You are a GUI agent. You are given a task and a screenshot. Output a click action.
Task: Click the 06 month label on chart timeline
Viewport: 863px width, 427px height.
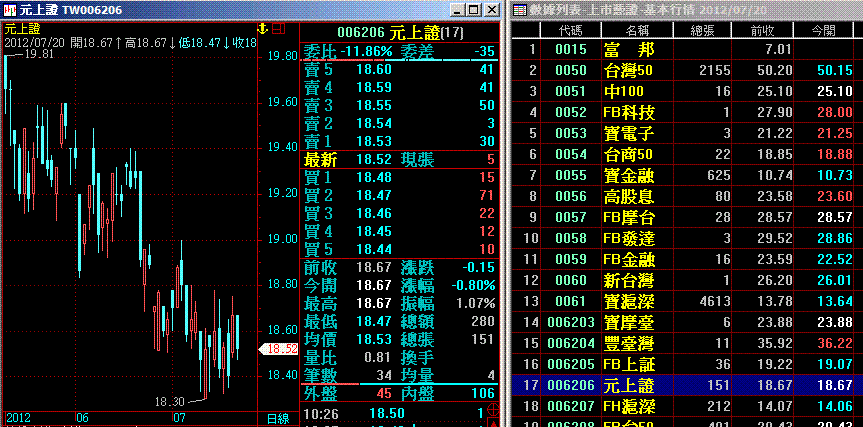point(83,417)
